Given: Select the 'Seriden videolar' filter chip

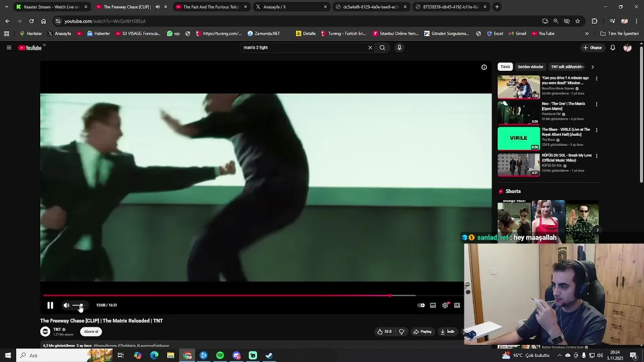Looking at the screenshot, I should (x=530, y=67).
